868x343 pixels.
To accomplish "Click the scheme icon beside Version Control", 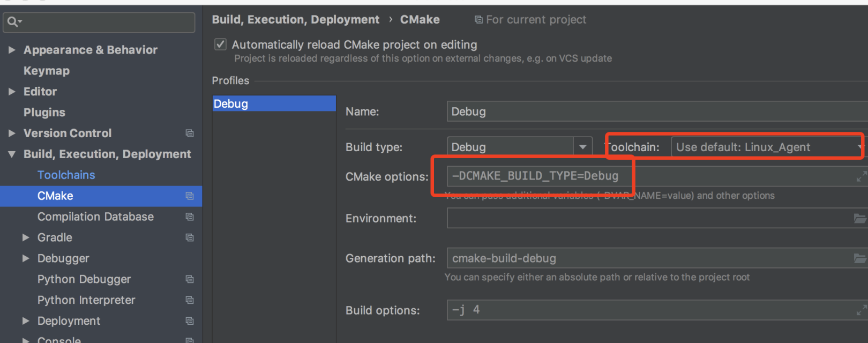I will (x=190, y=133).
